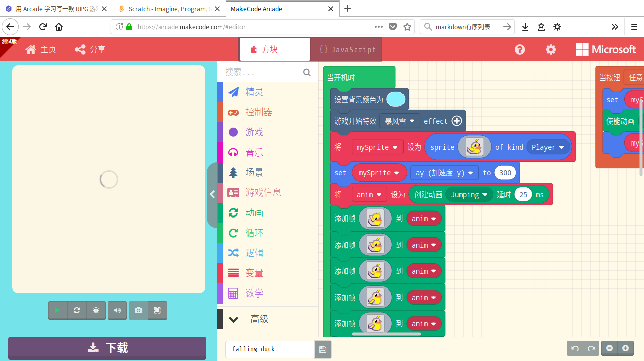Take a simulator screenshot camera icon
This screenshot has height=361, width=644.
[x=138, y=310]
